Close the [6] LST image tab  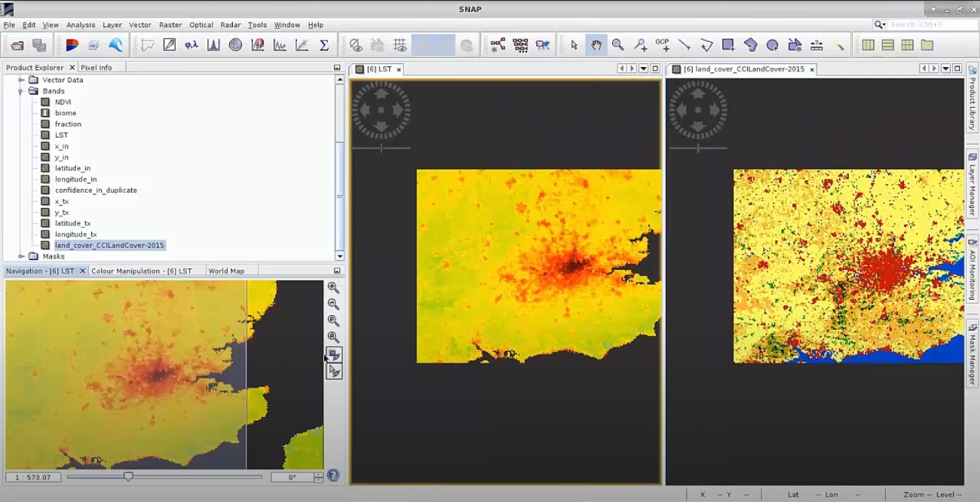pos(399,69)
